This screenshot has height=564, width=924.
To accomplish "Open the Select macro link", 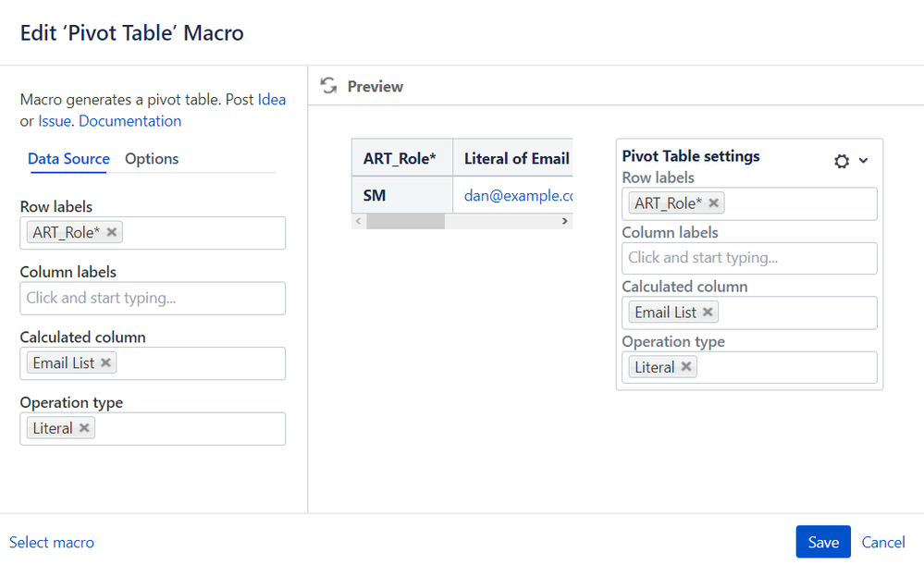I will click(52, 543).
